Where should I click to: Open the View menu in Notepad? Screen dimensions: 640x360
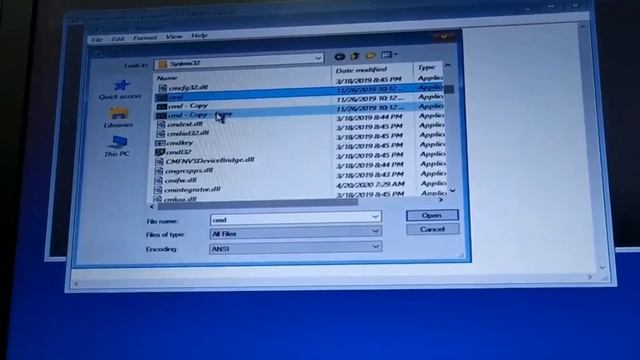pyautogui.click(x=174, y=37)
